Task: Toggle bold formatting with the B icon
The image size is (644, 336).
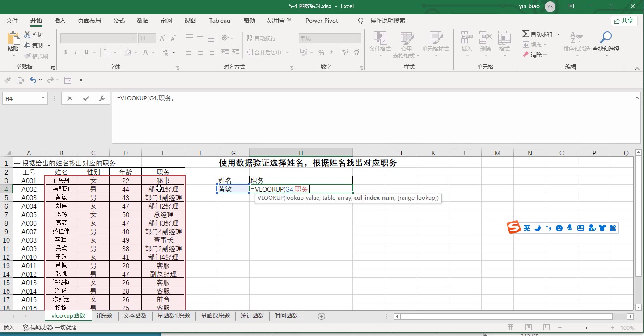Action: click(64, 52)
